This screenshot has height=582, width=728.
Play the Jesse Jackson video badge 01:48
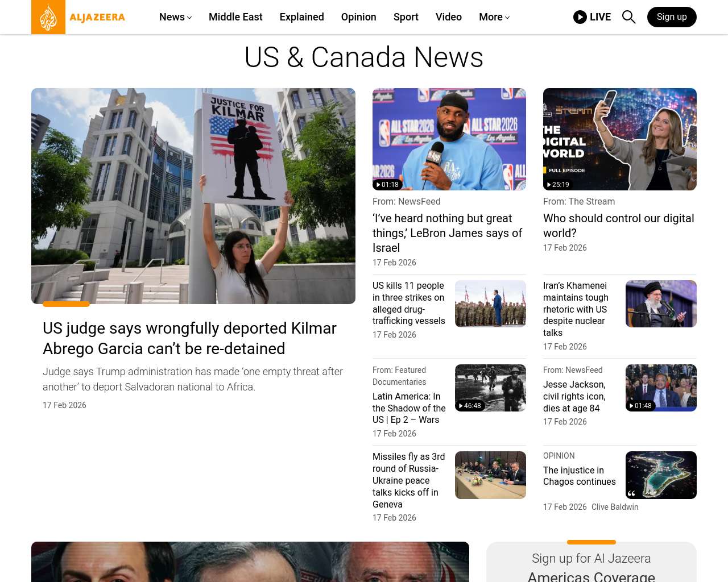pyautogui.click(x=640, y=406)
